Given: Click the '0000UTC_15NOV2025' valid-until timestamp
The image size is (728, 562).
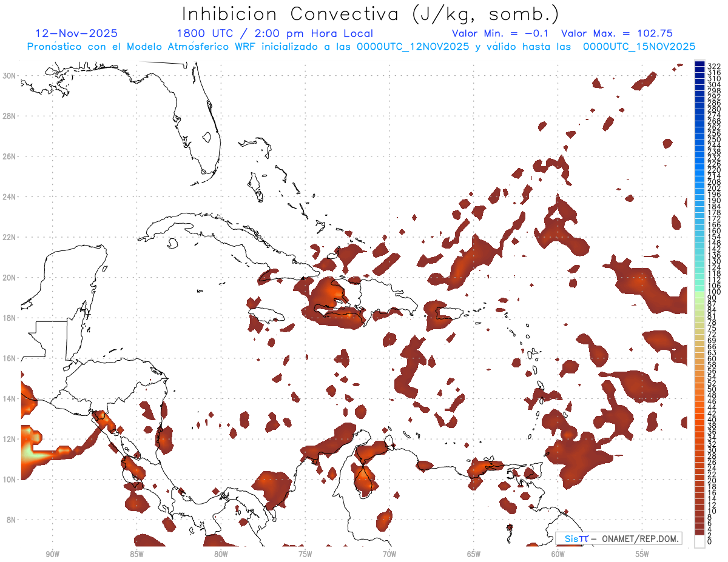Looking at the screenshot, I should point(639,47).
